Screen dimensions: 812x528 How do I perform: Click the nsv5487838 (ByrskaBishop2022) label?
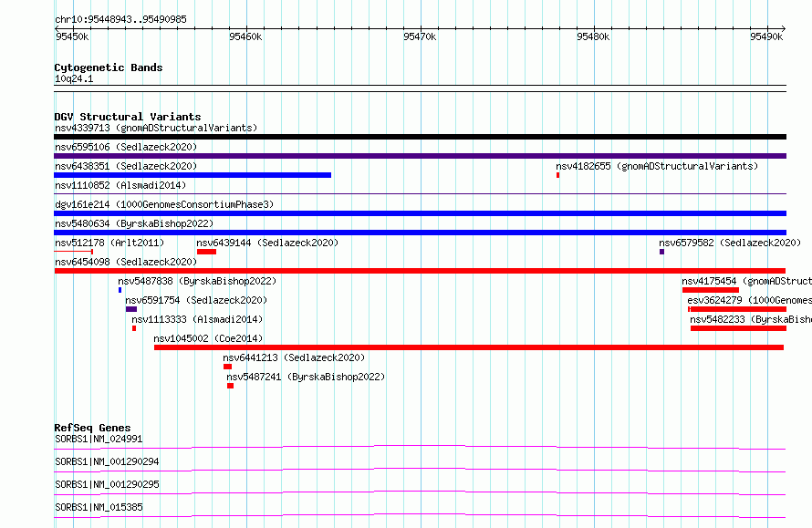pyautogui.click(x=197, y=281)
